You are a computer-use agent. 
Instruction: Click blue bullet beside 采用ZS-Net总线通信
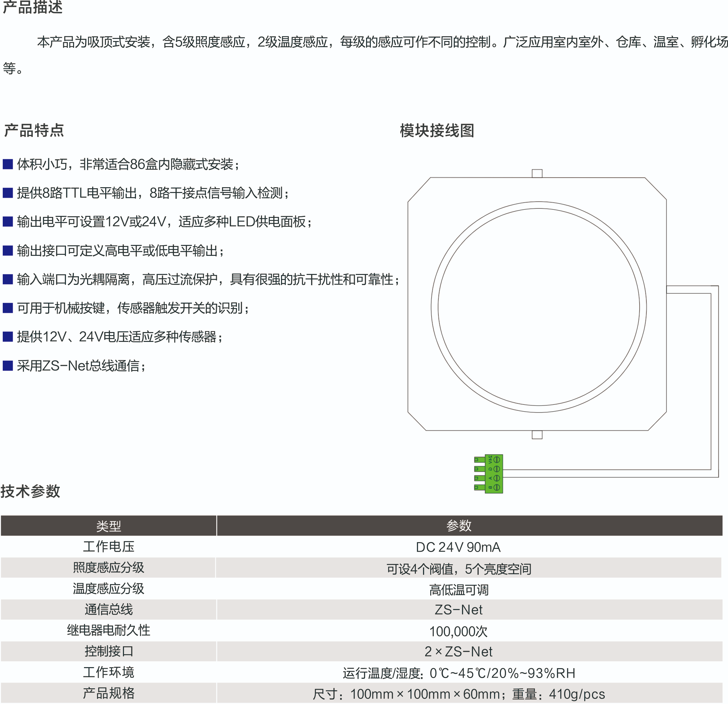coord(8,365)
